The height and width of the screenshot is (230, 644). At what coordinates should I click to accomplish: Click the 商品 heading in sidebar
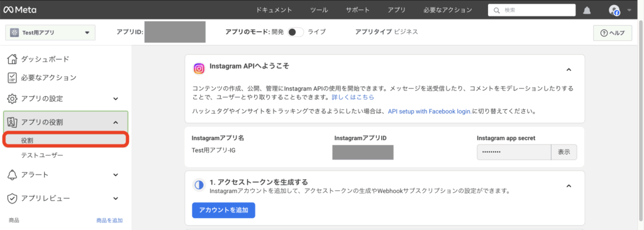(x=14, y=221)
